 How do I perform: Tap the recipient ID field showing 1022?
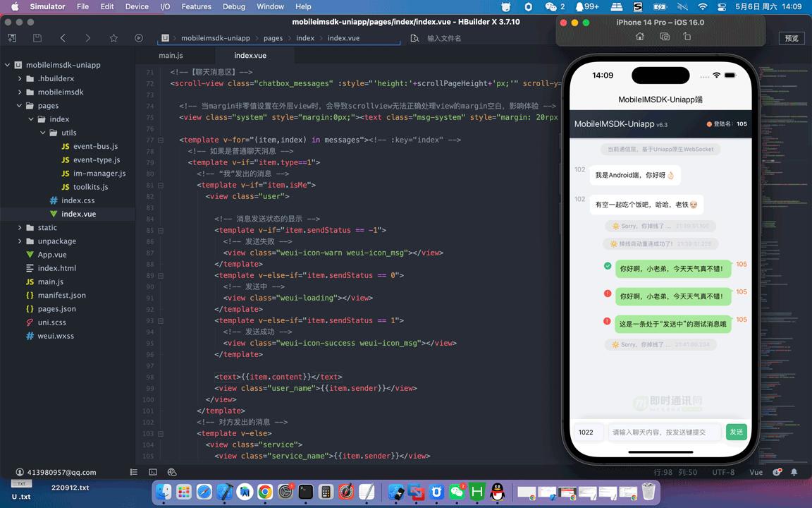tap(589, 432)
